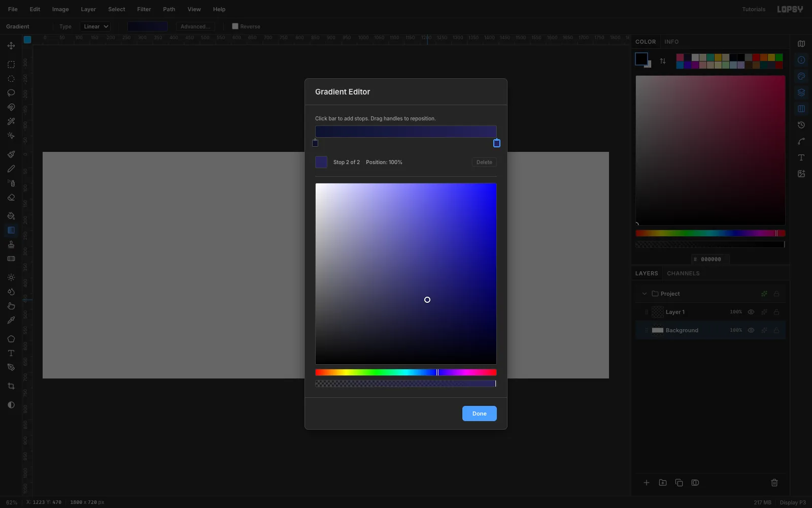Create a new layer group folder
This screenshot has height=508, width=812.
[663, 483]
